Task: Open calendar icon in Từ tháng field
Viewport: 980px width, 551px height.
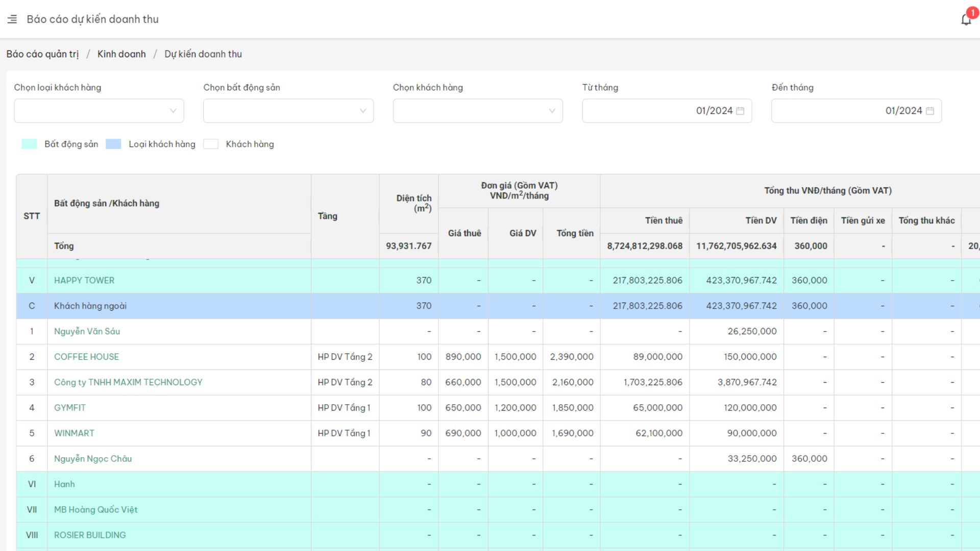Action: click(740, 111)
